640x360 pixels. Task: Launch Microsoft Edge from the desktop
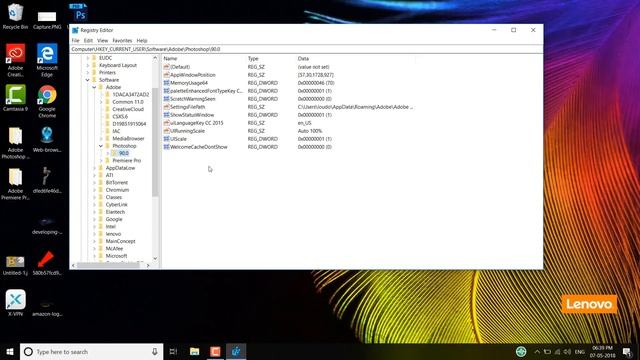(x=47, y=60)
